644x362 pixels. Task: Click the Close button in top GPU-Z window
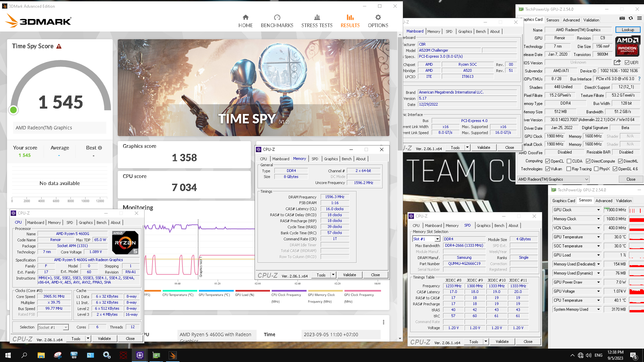(631, 179)
